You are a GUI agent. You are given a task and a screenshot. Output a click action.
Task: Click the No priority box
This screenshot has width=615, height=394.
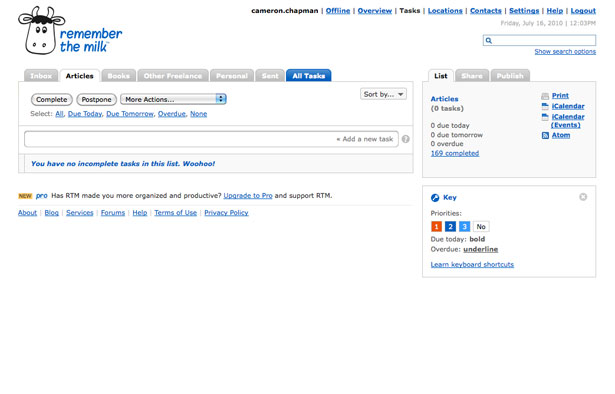pos(481,227)
